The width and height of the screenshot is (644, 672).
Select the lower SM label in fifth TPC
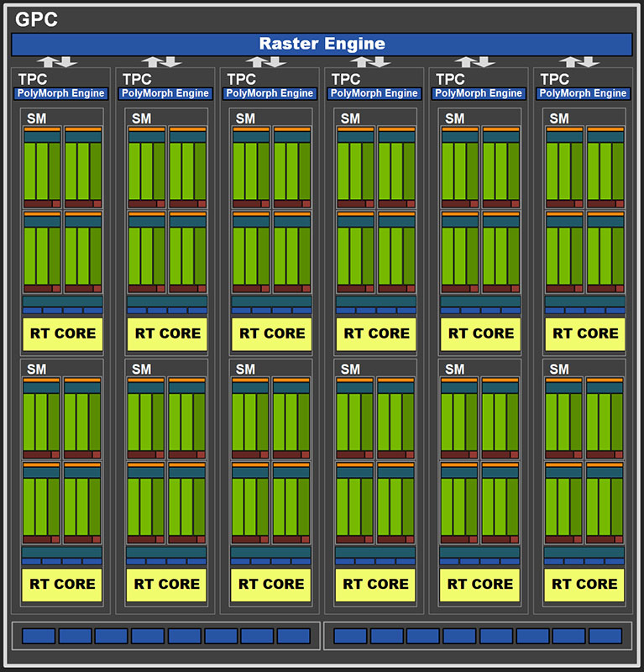454,369
